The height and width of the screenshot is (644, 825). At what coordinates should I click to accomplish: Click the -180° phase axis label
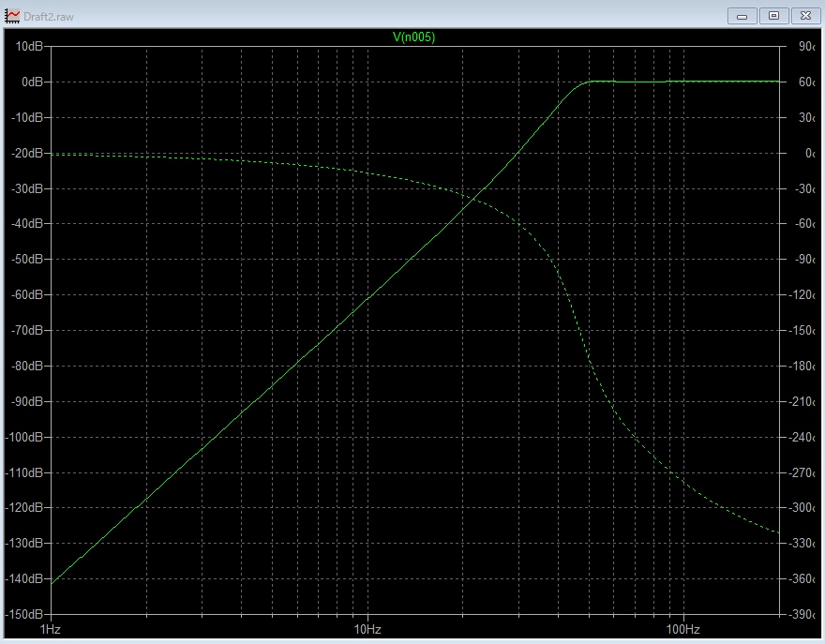[x=802, y=366]
